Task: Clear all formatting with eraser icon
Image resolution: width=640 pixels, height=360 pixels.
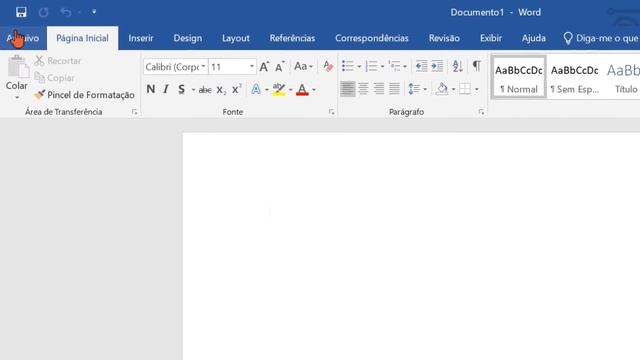Action: pos(328,66)
